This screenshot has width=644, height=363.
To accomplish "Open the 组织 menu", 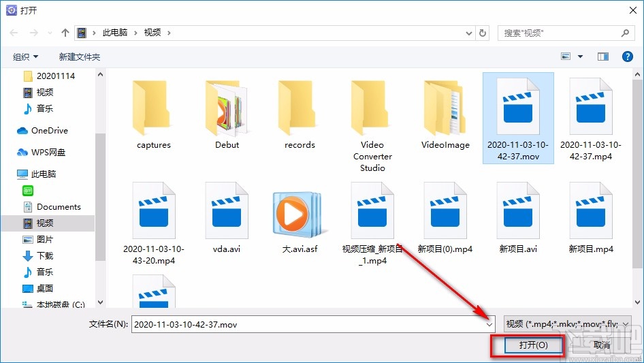I will click(25, 57).
